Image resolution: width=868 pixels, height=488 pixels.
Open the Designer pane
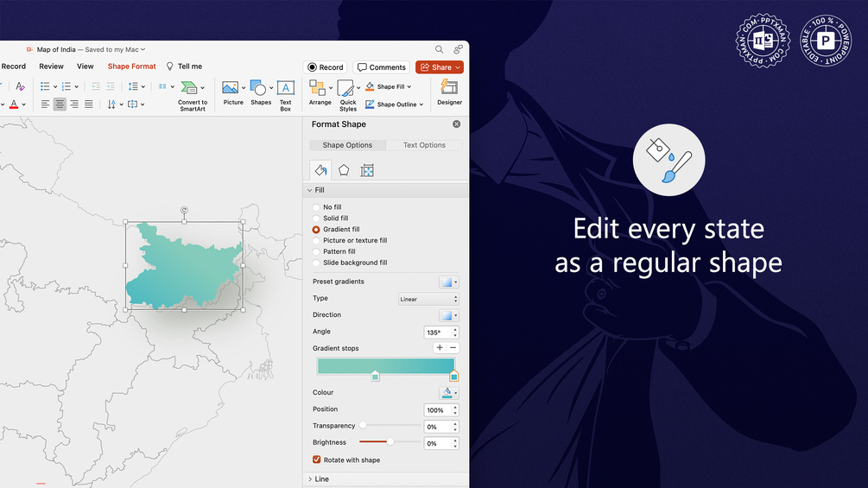tap(449, 92)
